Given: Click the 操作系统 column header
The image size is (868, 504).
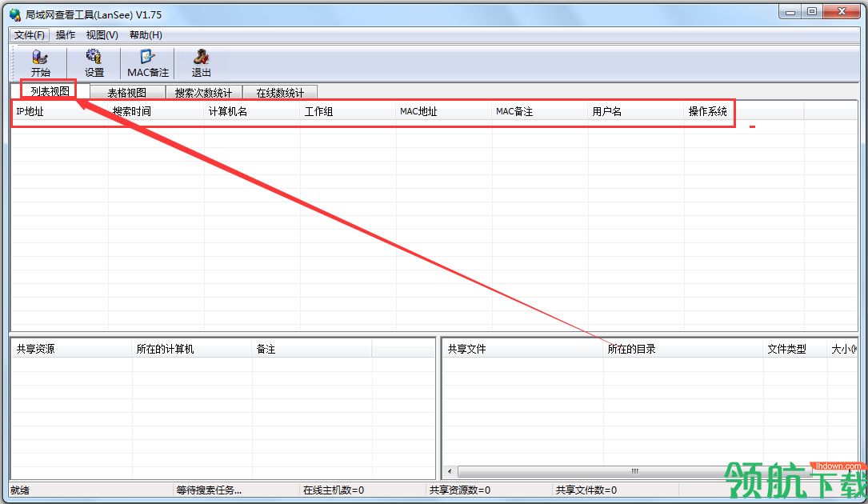Looking at the screenshot, I should point(744,111).
